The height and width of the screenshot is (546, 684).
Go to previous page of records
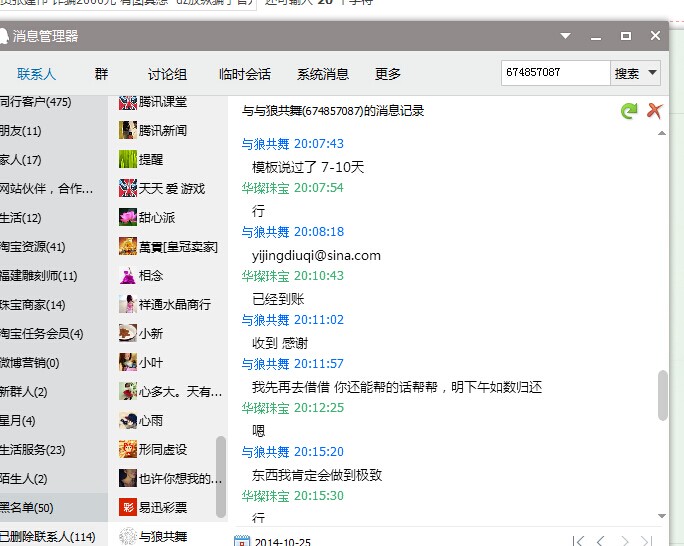[601, 541]
